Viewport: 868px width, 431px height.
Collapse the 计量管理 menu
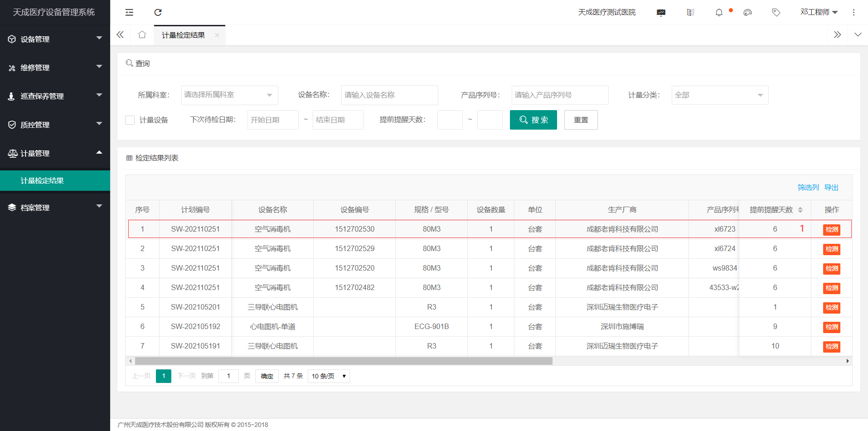pos(55,153)
